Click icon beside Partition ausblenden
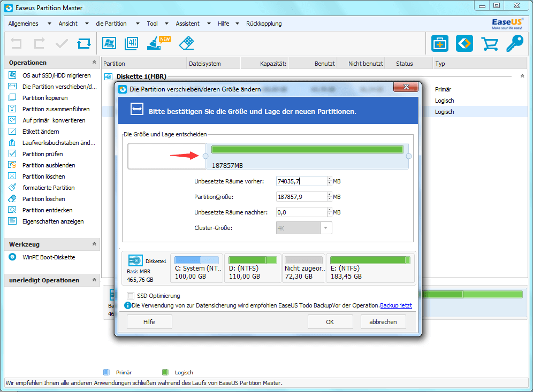The height and width of the screenshot is (392, 533). tap(12, 165)
